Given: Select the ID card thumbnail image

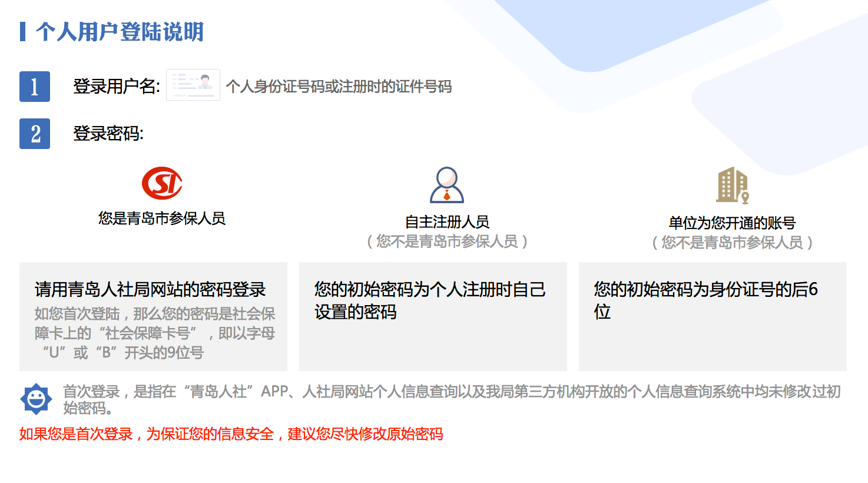Looking at the screenshot, I should [x=193, y=85].
